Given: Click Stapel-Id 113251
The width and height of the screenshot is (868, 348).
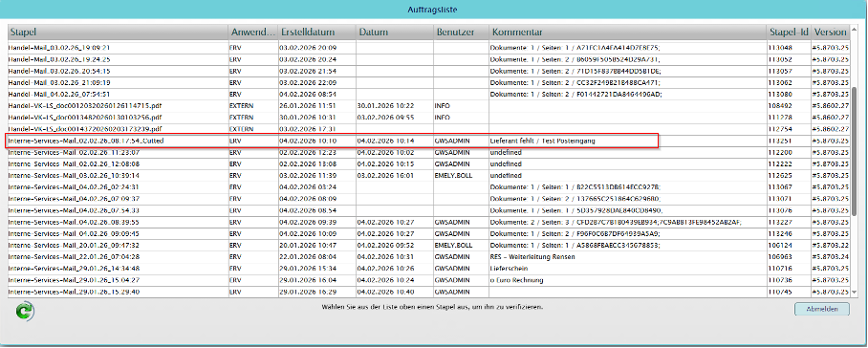Looking at the screenshot, I should tap(779, 141).
